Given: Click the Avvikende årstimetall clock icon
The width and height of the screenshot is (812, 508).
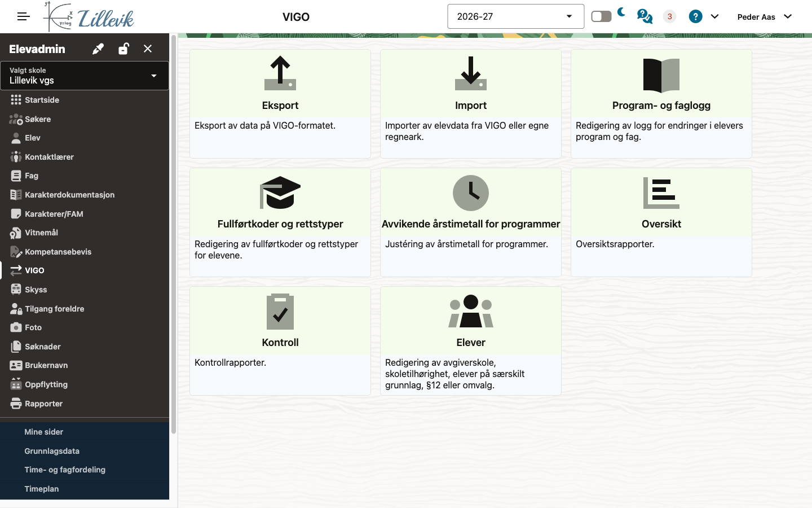Looking at the screenshot, I should pos(471,193).
